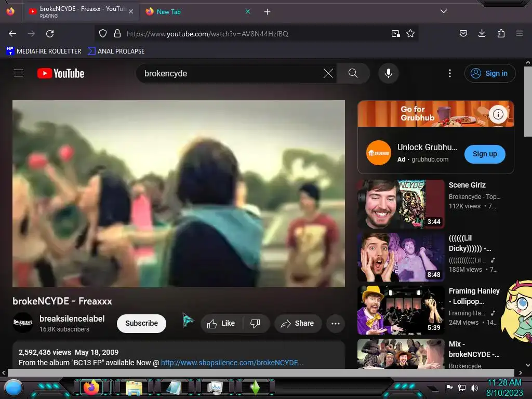The height and width of the screenshot is (399, 532).
Task: Go to YouTube home via logo
Action: 61,73
